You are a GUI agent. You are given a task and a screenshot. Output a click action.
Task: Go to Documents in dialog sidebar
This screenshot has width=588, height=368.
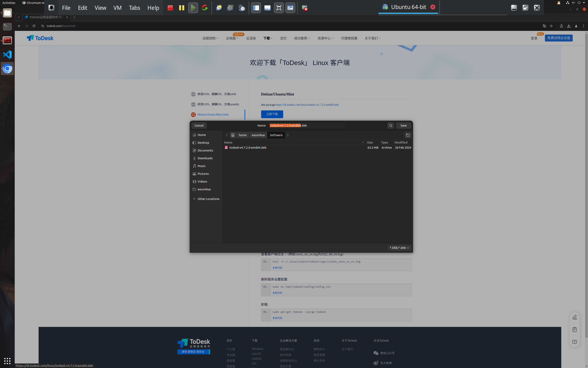[x=206, y=150]
